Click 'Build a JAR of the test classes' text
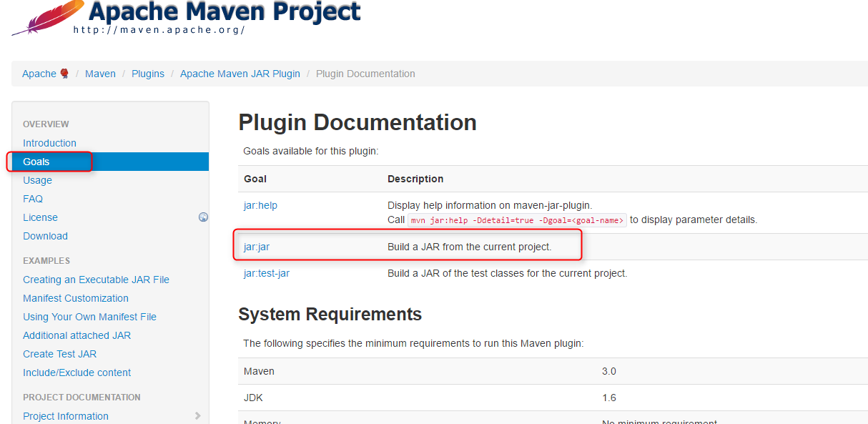This screenshot has height=424, width=868. 508,273
